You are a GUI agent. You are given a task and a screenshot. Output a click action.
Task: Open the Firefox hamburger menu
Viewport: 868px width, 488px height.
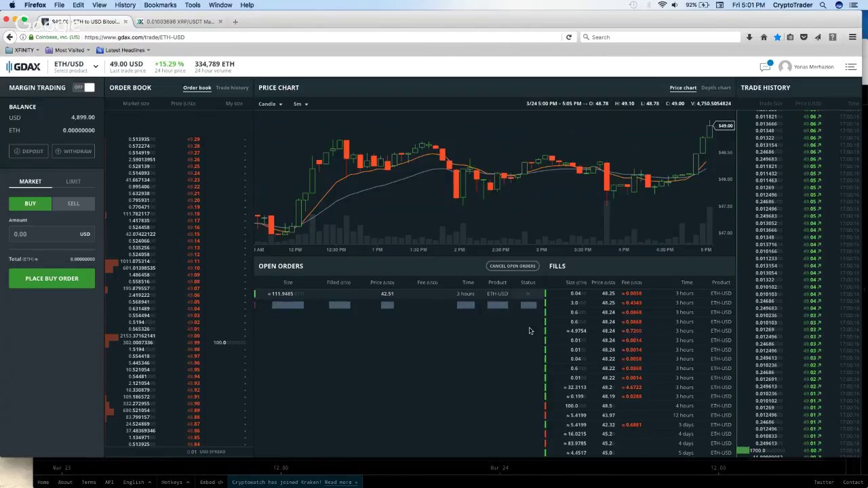pyautogui.click(x=852, y=37)
